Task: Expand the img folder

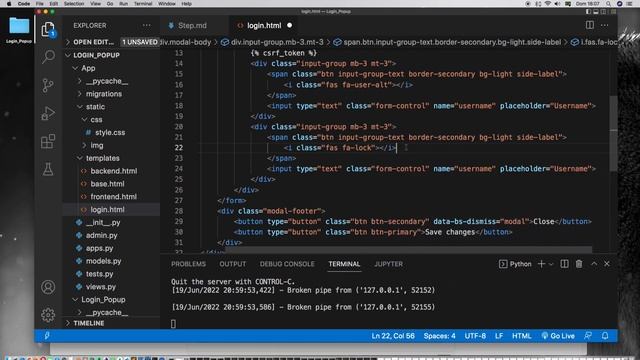Action: pyautogui.click(x=97, y=145)
